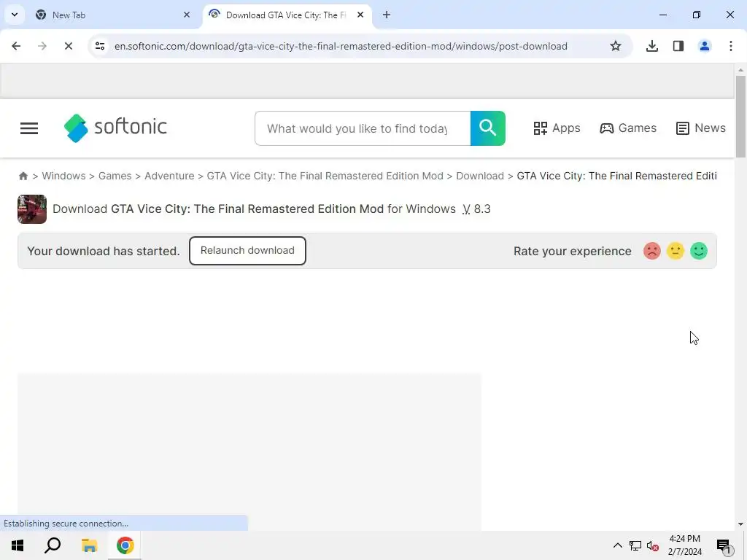Image resolution: width=747 pixels, height=560 pixels.
Task: Click Chrome icon in taskbar
Action: [x=125, y=545]
